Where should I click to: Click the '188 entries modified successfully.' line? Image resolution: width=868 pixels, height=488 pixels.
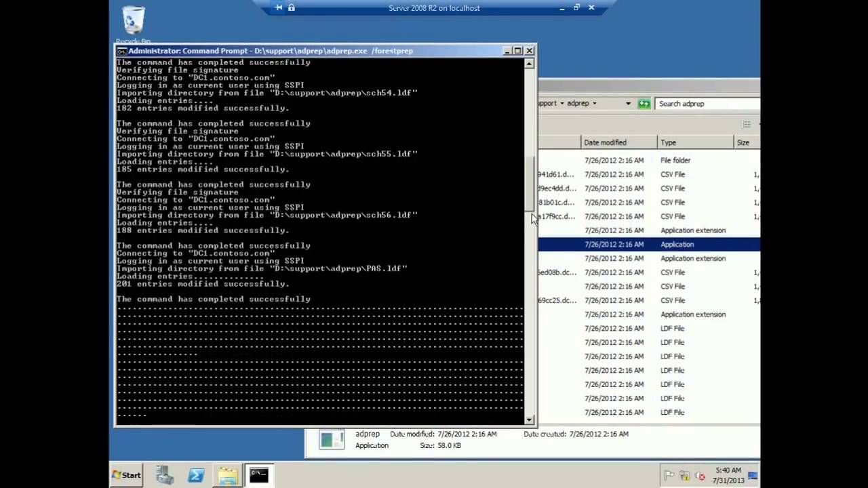click(x=203, y=230)
